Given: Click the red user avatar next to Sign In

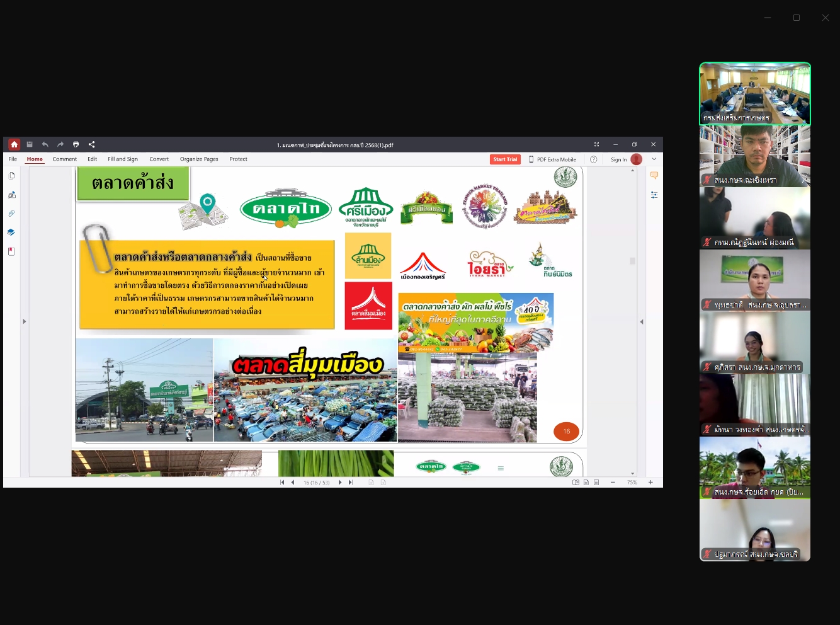Looking at the screenshot, I should click(x=637, y=159).
